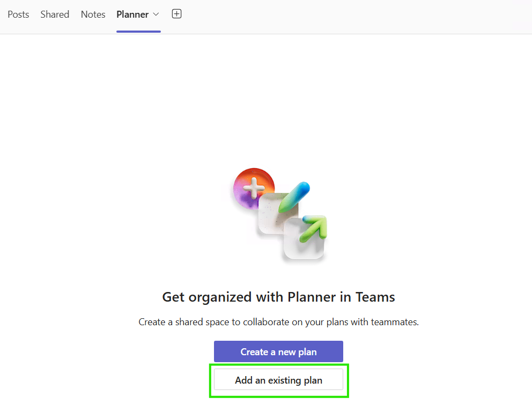This screenshot has height=412, width=532.
Task: Open the Posts tab
Action: 18,14
